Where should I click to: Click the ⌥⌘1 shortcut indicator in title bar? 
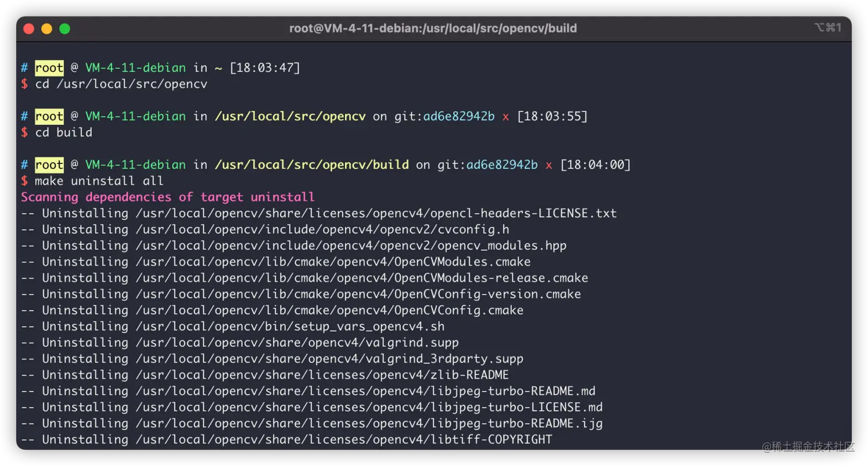(x=827, y=28)
